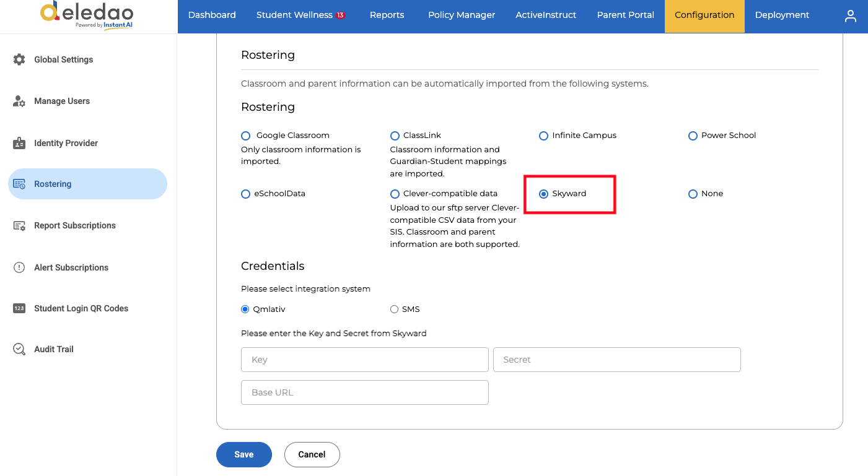Select the eSchoolData radio button

click(x=246, y=194)
